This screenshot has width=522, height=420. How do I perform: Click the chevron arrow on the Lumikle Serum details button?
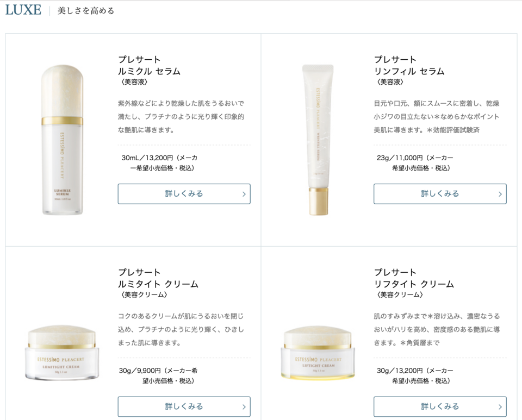coord(244,194)
